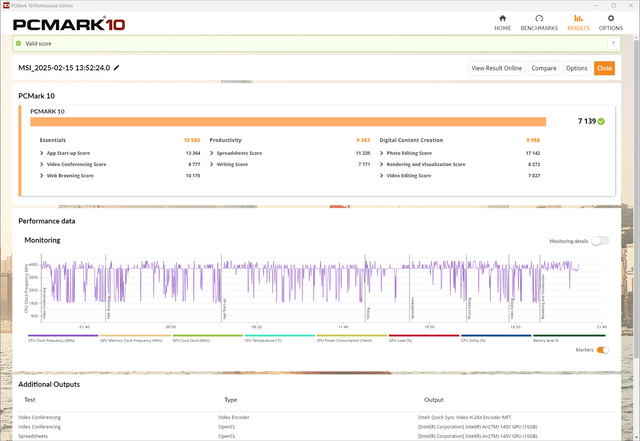
Task: Click the Writing marker on monitoring graph
Action: pyautogui.click(x=368, y=313)
